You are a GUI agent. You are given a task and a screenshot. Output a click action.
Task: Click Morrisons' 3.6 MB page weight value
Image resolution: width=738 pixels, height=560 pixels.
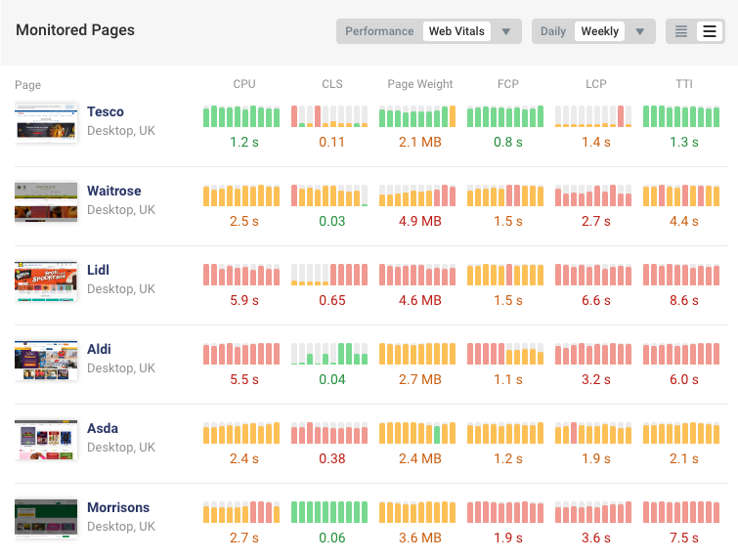pos(420,538)
